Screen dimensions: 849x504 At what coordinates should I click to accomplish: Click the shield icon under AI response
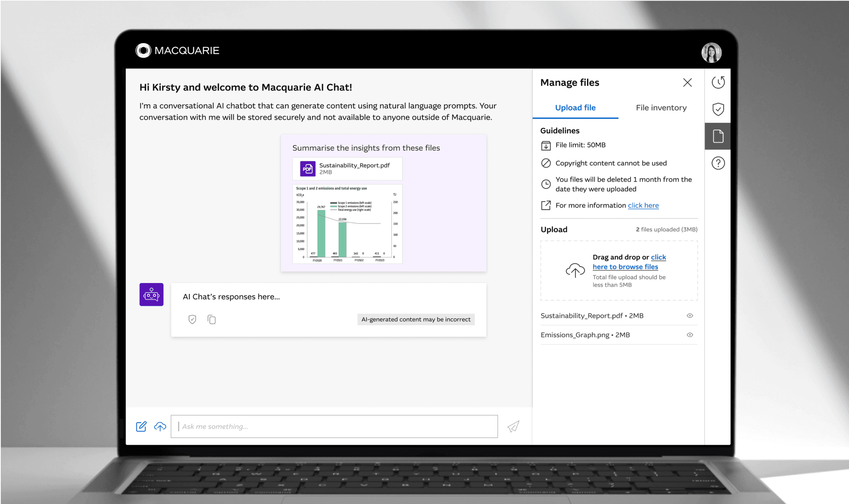coord(192,320)
